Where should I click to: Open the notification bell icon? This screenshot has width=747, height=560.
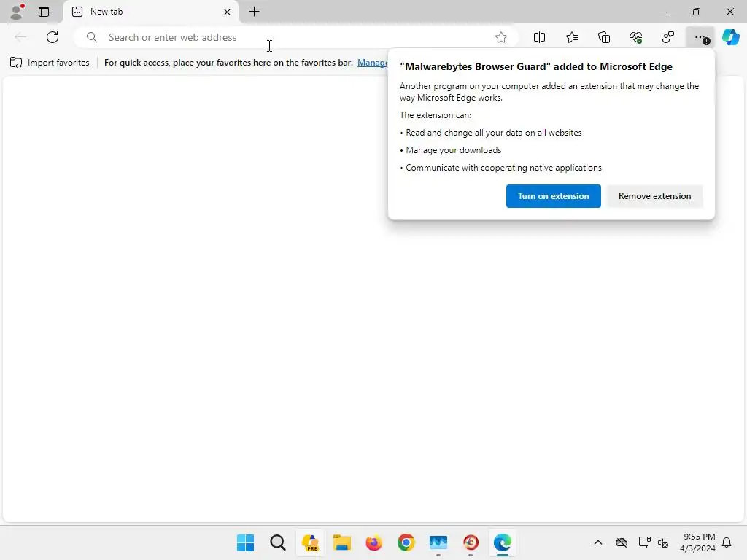[727, 542]
